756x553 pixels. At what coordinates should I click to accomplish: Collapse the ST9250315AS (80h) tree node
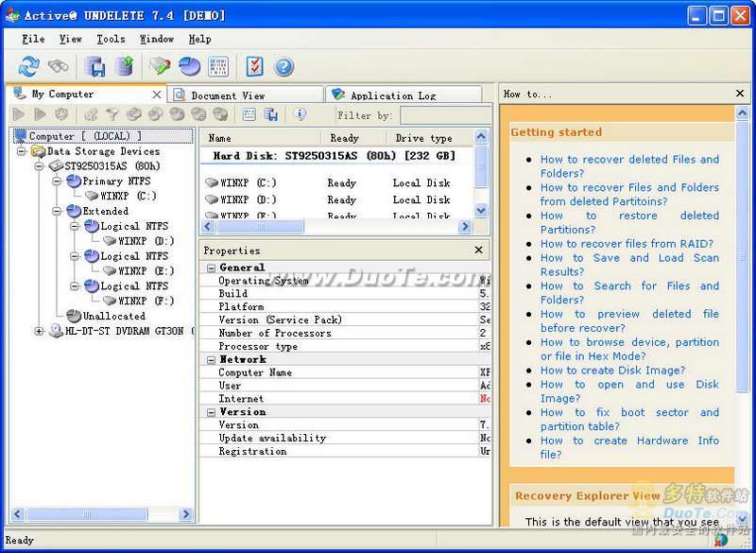point(39,166)
